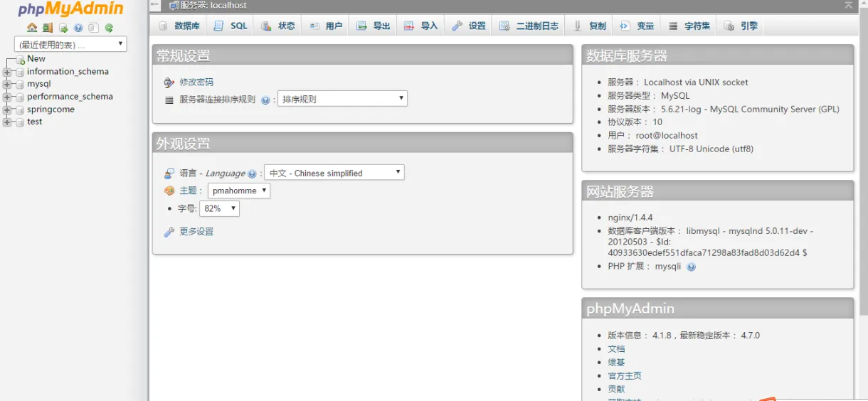Click the help icon beside 服务器连接排序规则
Screen dimensions: 868x401
[x=265, y=100]
